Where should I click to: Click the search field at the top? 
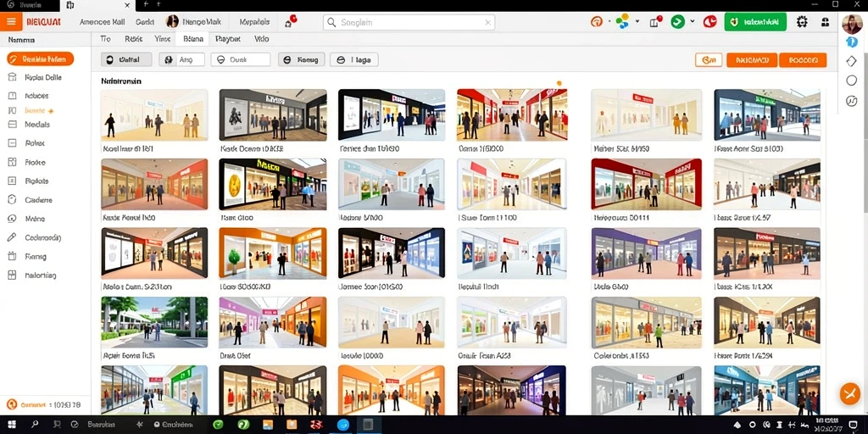[x=409, y=23]
